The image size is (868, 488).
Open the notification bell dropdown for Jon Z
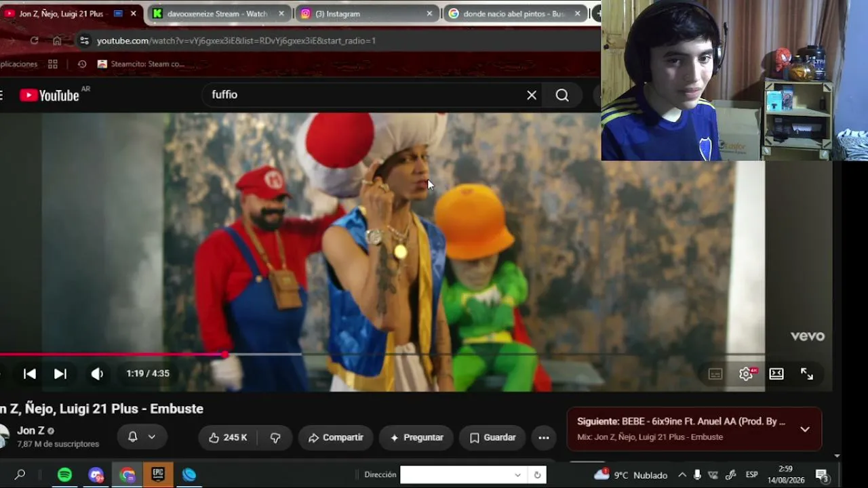coord(142,437)
